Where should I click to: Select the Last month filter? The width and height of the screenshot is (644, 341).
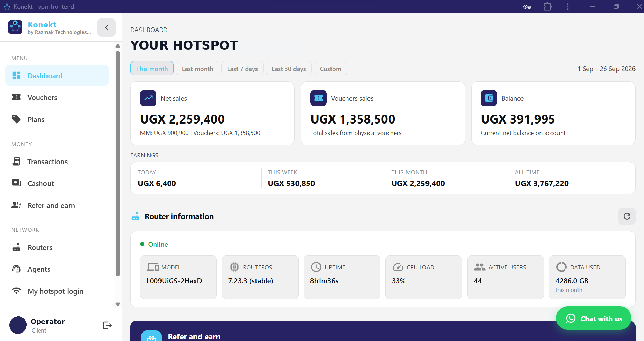pos(197,69)
